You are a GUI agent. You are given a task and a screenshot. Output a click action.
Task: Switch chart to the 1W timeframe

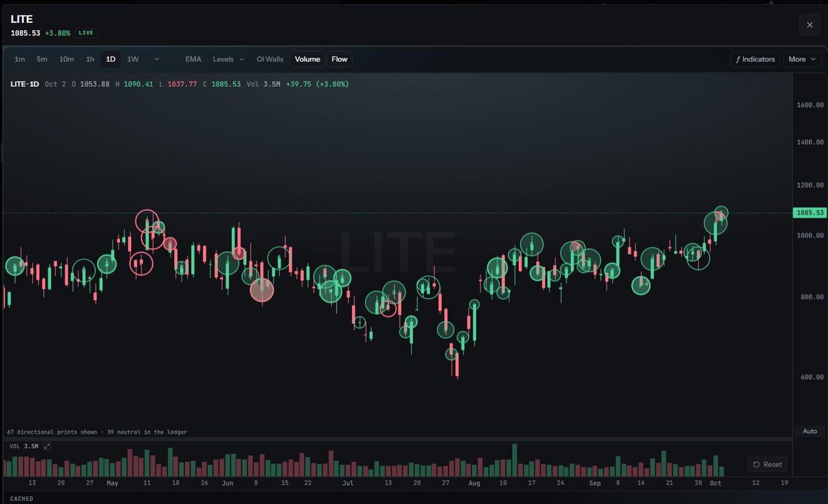point(133,59)
